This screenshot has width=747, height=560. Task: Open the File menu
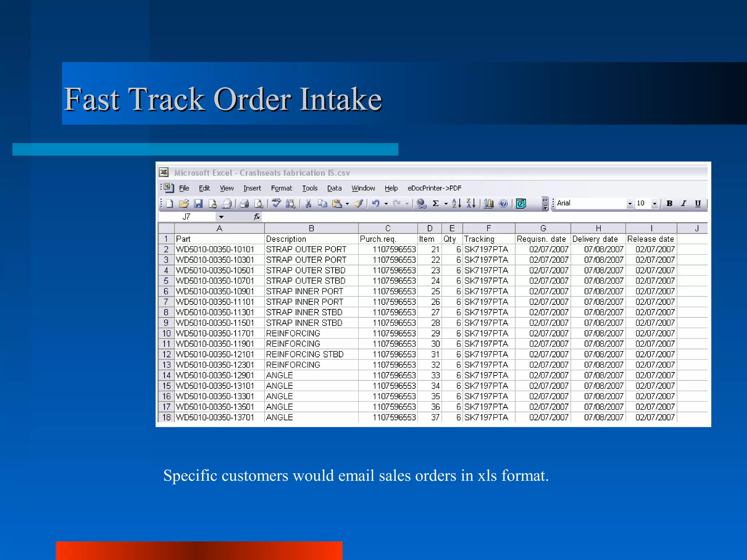coord(184,188)
